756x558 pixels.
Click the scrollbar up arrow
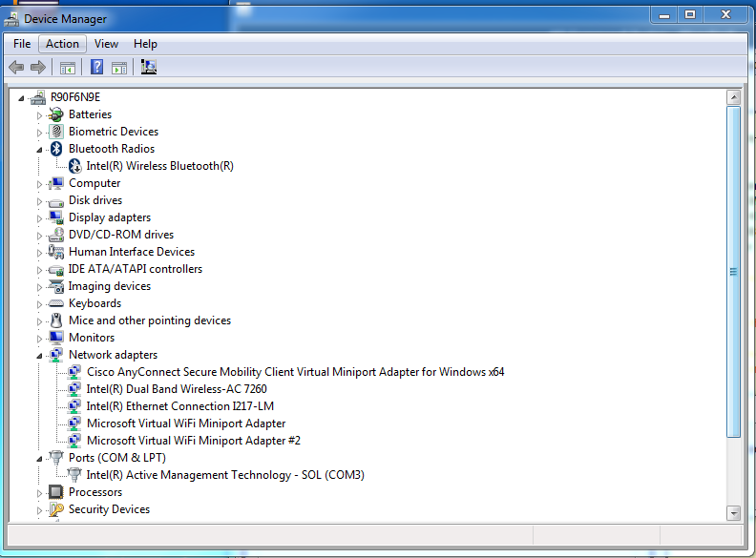click(733, 97)
